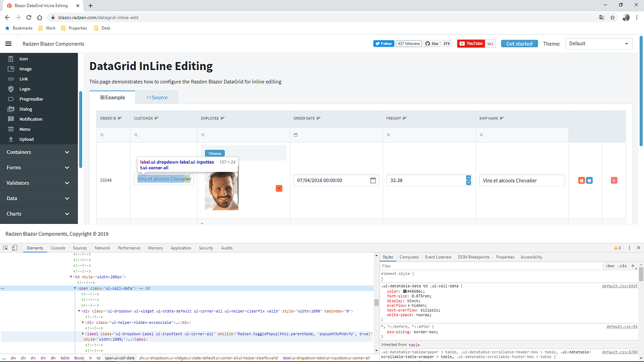Delete the order 10248 row with red X icon

pos(614,180)
